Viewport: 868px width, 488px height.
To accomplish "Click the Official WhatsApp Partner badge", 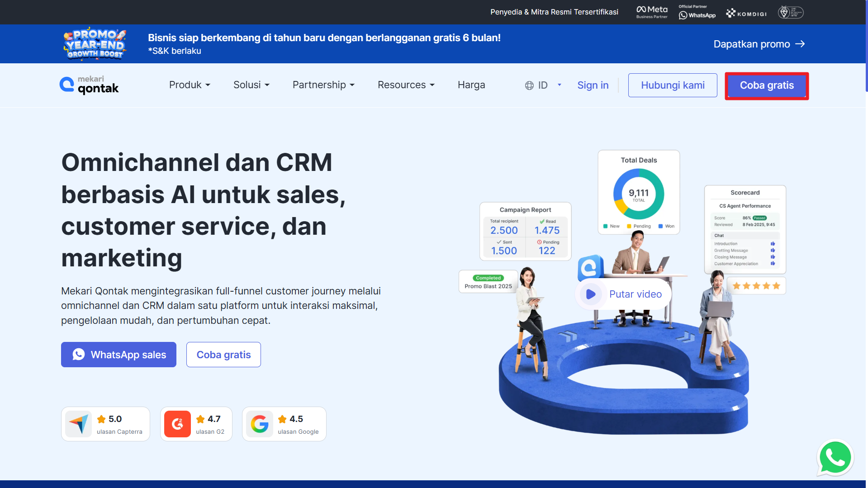I will coord(697,12).
